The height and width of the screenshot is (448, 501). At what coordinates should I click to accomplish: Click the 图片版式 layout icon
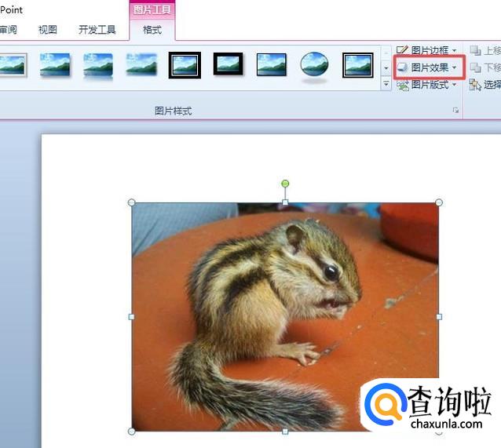click(x=403, y=86)
